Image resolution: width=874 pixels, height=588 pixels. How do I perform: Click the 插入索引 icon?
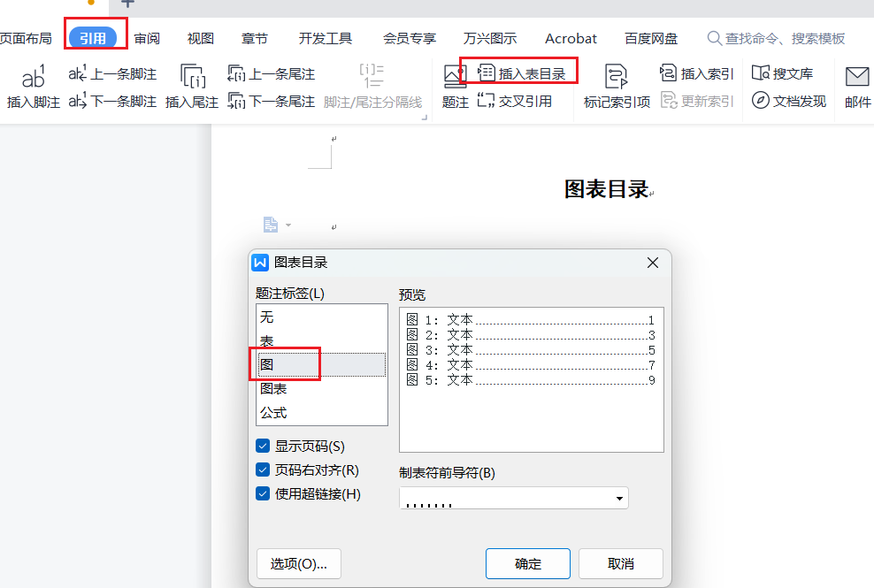669,73
